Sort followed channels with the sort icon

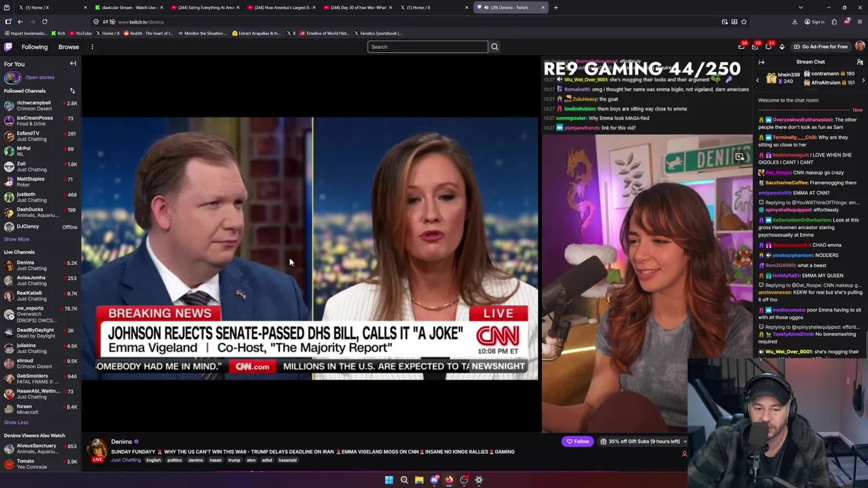click(73, 91)
